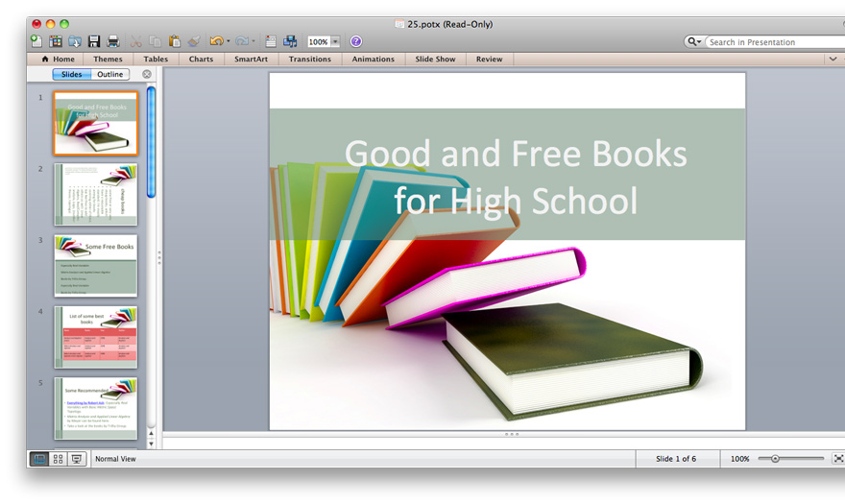Screen dimensions: 845x504
Task: Start slideshow from status bar button
Action: [x=77, y=459]
